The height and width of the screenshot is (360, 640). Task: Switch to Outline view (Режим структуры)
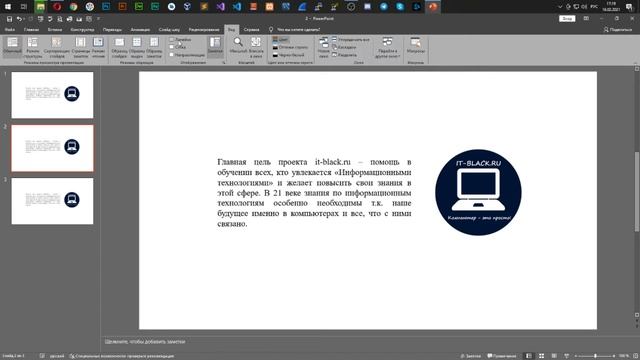click(x=33, y=47)
